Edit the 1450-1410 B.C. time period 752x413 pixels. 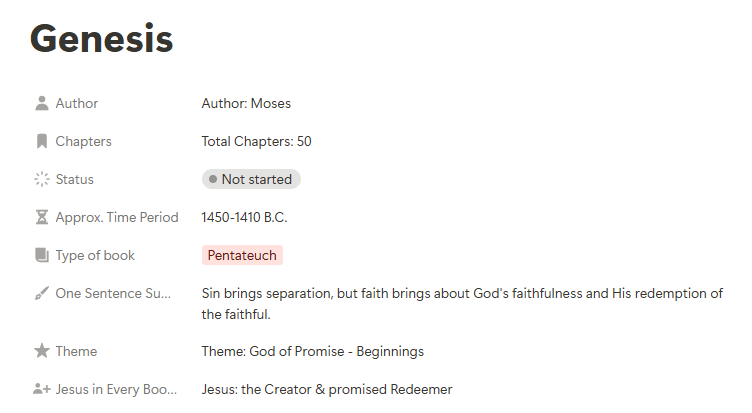[x=244, y=217]
